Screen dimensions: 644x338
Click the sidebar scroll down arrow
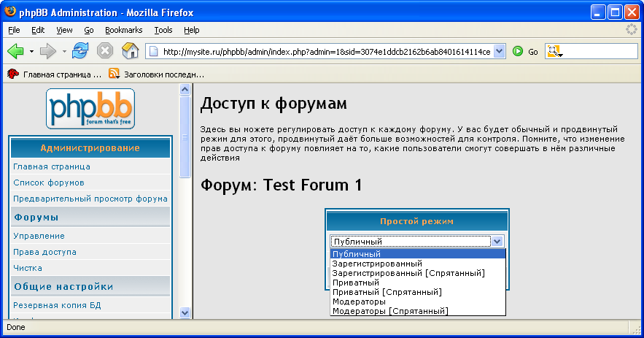click(x=185, y=312)
